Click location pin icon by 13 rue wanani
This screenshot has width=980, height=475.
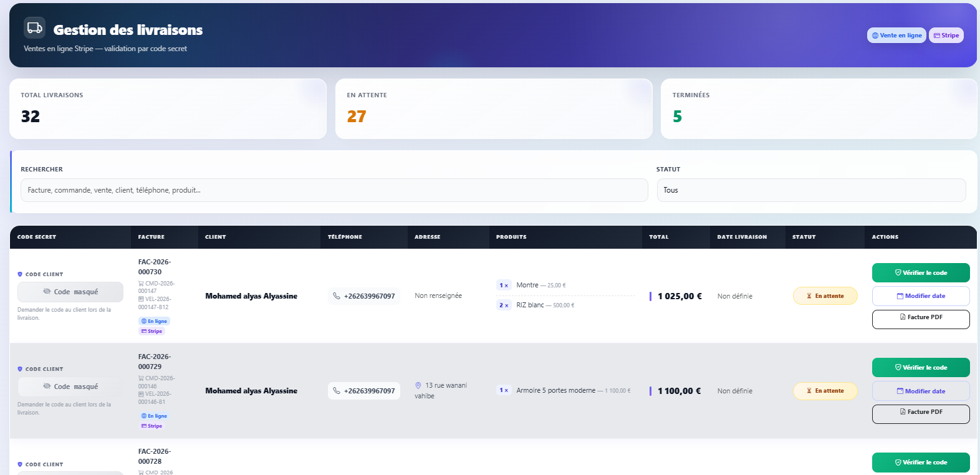point(418,385)
